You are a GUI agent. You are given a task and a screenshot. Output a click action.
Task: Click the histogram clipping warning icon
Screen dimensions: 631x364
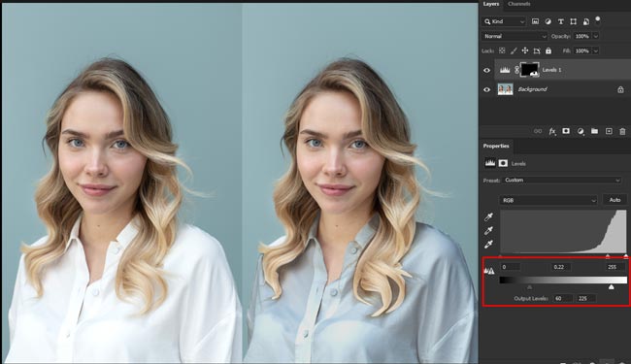tap(489, 271)
